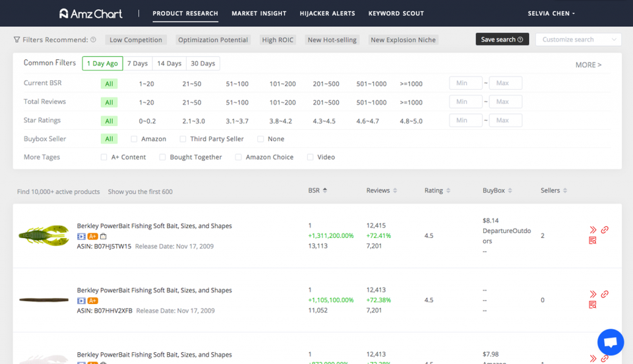Sort by Rating using the sort arrows

coord(448,191)
